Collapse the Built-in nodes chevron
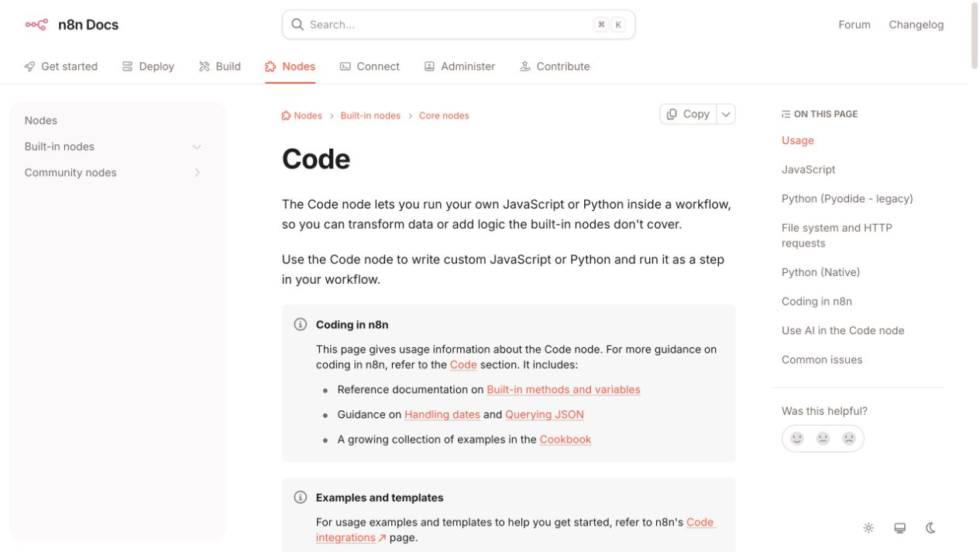The width and height of the screenshot is (980, 552). coord(197,147)
